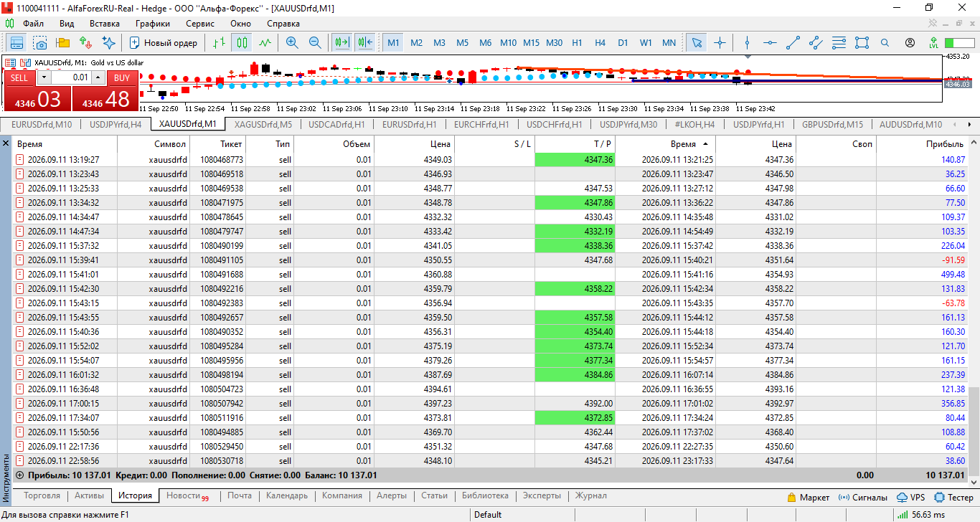Decrease volume with the down arrow
Viewport: 980px width, 522px height.
[x=43, y=77]
